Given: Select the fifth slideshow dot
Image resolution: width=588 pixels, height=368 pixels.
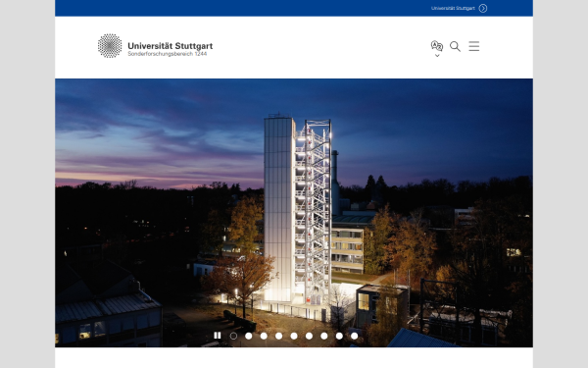Looking at the screenshot, I should pyautogui.click(x=294, y=336).
